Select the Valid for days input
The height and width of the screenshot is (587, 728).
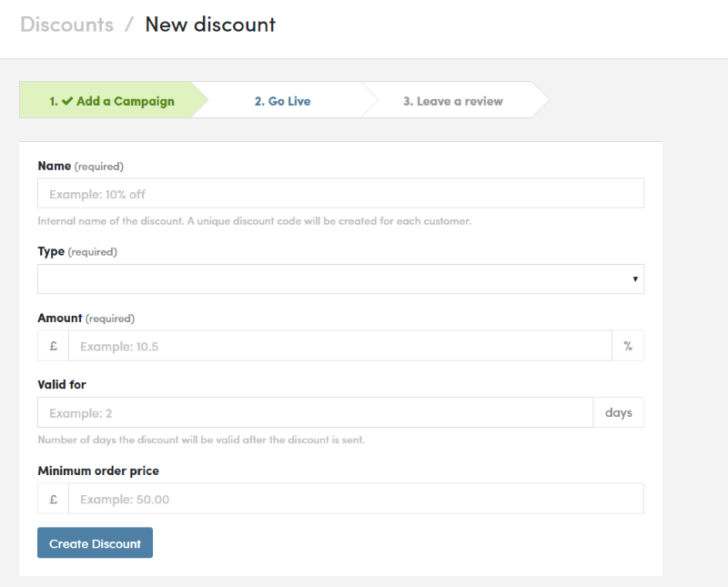(x=315, y=412)
